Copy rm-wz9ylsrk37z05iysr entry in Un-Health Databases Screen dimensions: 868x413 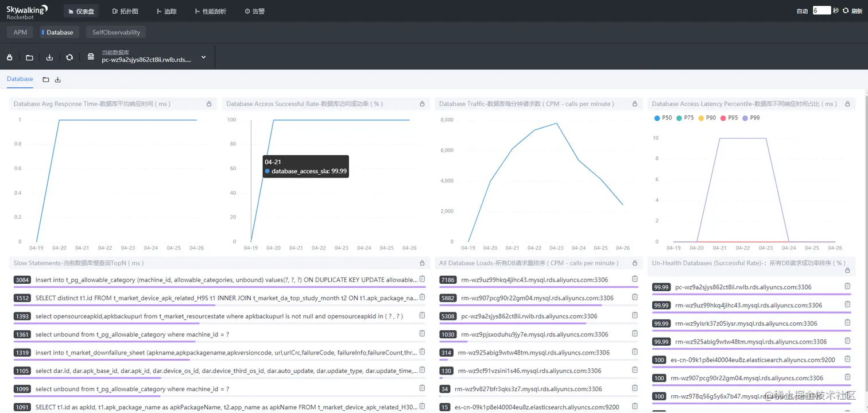pos(847,323)
